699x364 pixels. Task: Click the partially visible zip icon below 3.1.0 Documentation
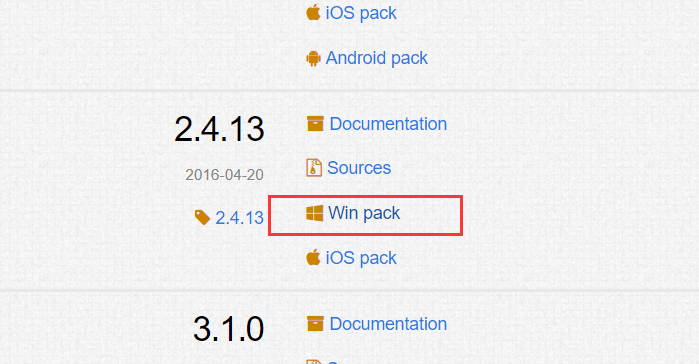point(314,361)
